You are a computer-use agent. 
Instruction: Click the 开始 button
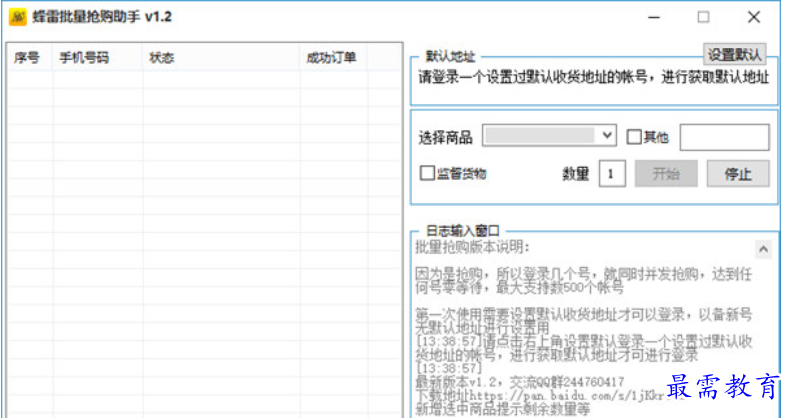click(665, 173)
